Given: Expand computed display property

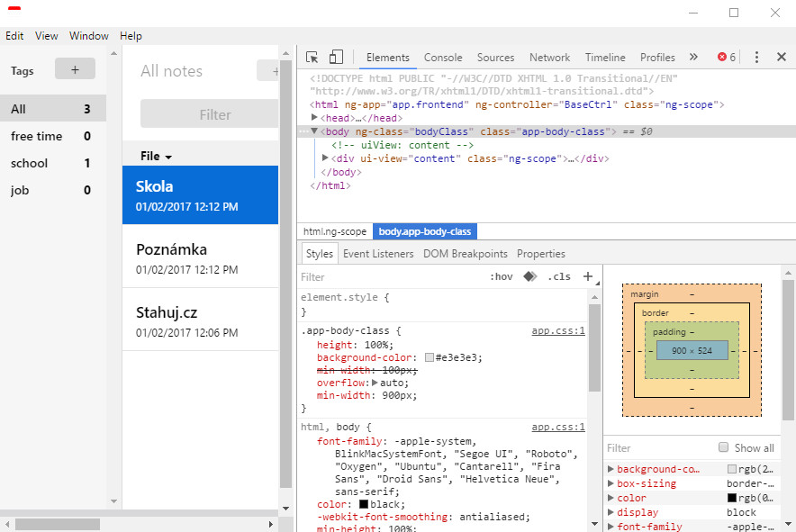Looking at the screenshot, I should 611,512.
